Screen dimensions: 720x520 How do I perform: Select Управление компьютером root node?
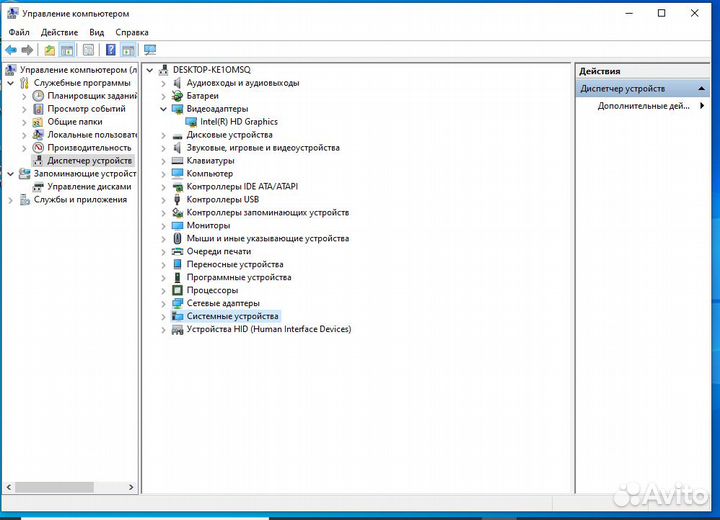coord(78,70)
